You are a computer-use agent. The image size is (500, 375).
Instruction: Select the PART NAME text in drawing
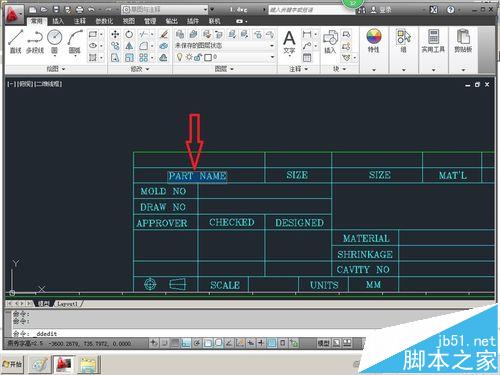[197, 176]
